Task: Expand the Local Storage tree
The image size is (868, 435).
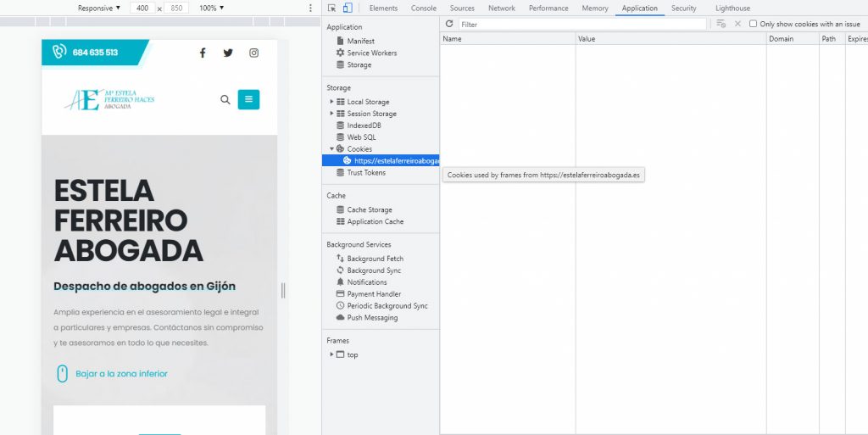Action: (331, 102)
